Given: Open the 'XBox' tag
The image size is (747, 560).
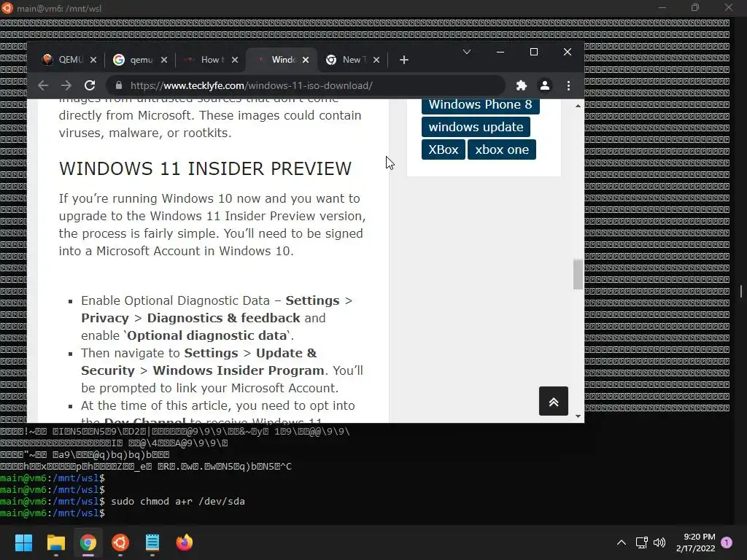Looking at the screenshot, I should click(444, 149).
